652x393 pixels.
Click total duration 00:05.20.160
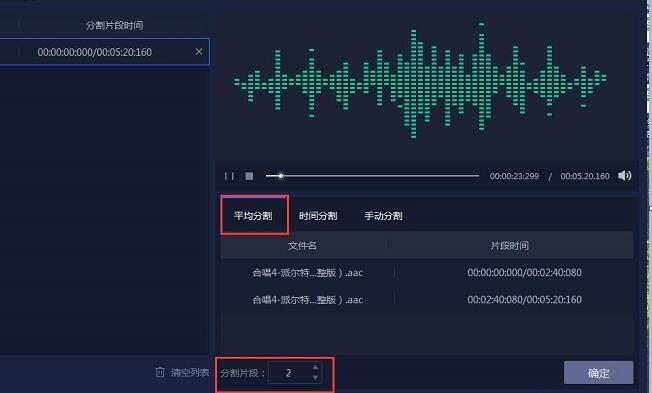[x=585, y=176]
